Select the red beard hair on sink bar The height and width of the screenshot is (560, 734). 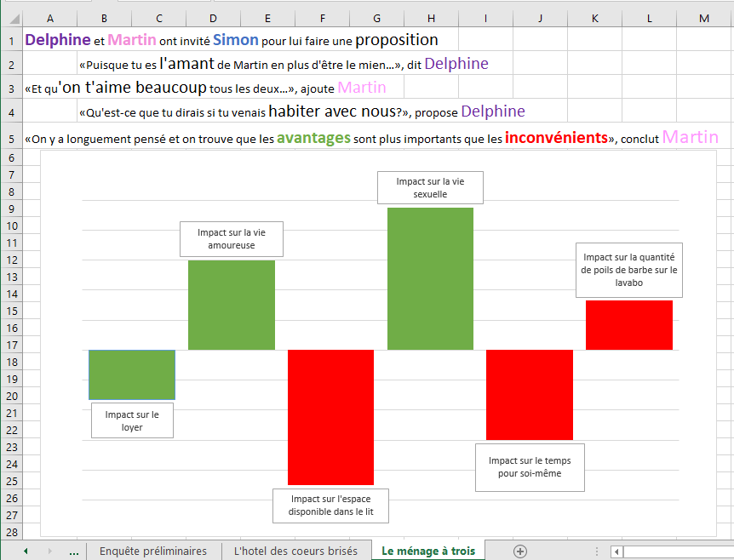(x=628, y=325)
